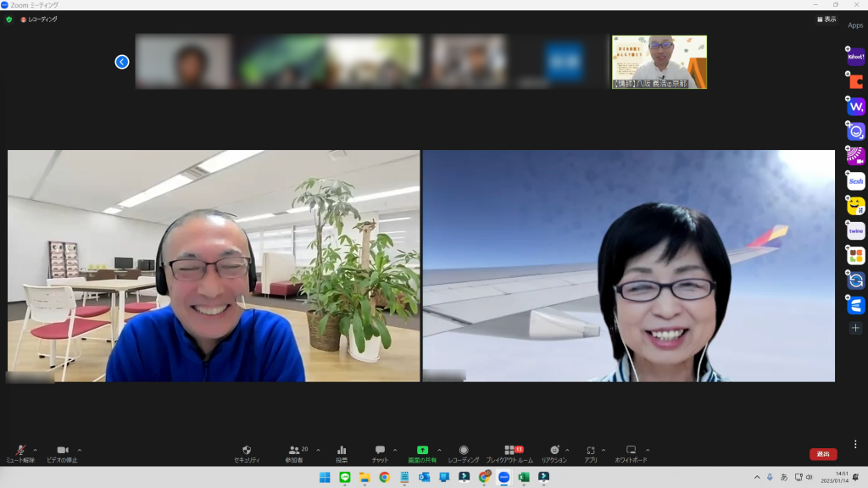The width and height of the screenshot is (868, 488).
Task: Unmute the microphone in Zoom toolbar
Action: pyautogui.click(x=20, y=453)
